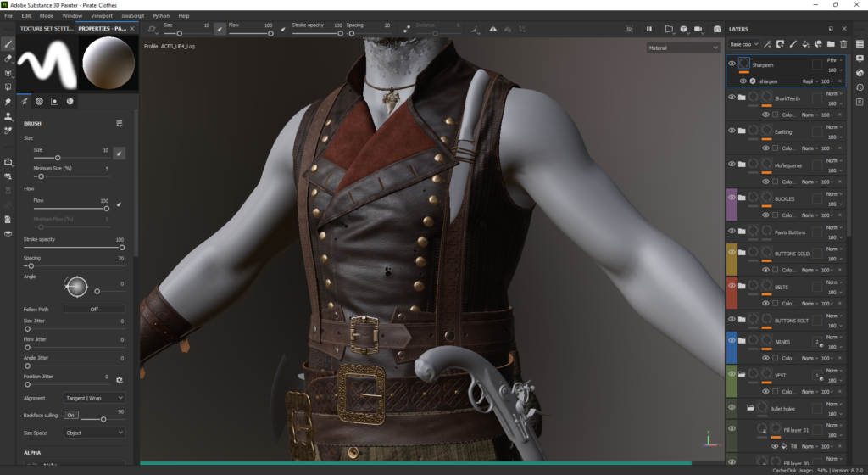Select the Eraser tool

[8, 59]
